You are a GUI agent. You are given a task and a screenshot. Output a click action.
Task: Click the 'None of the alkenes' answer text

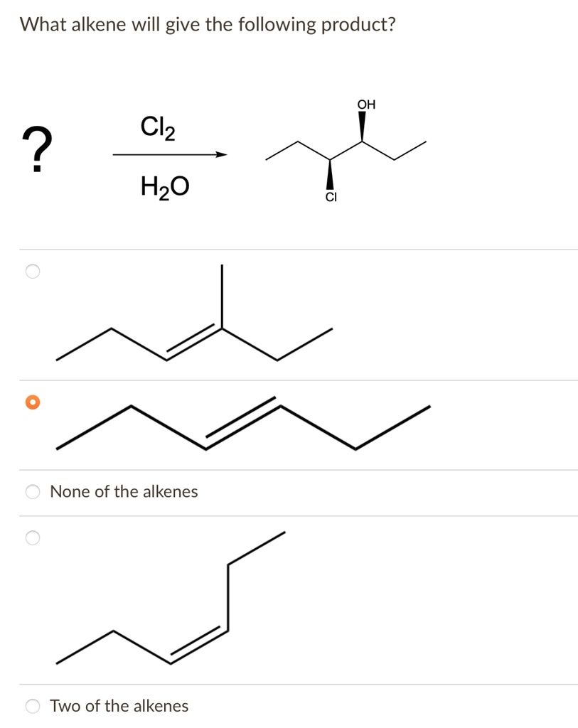coord(124,491)
